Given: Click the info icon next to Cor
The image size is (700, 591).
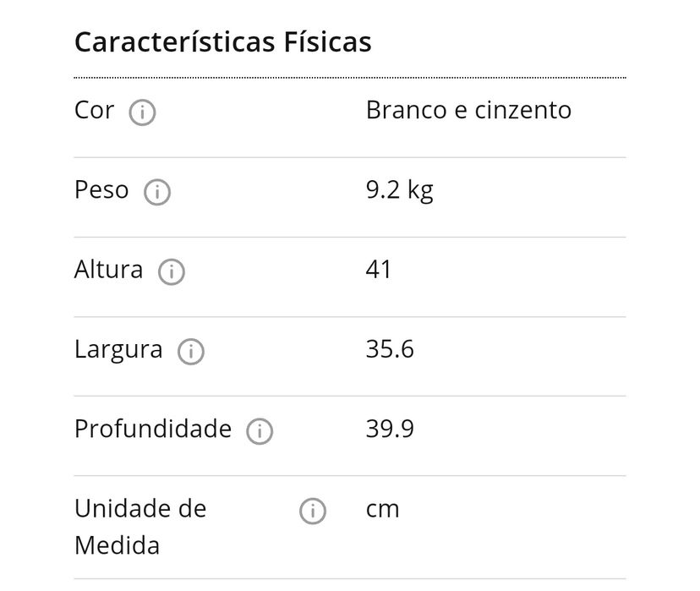Looking at the screenshot, I should point(142,112).
